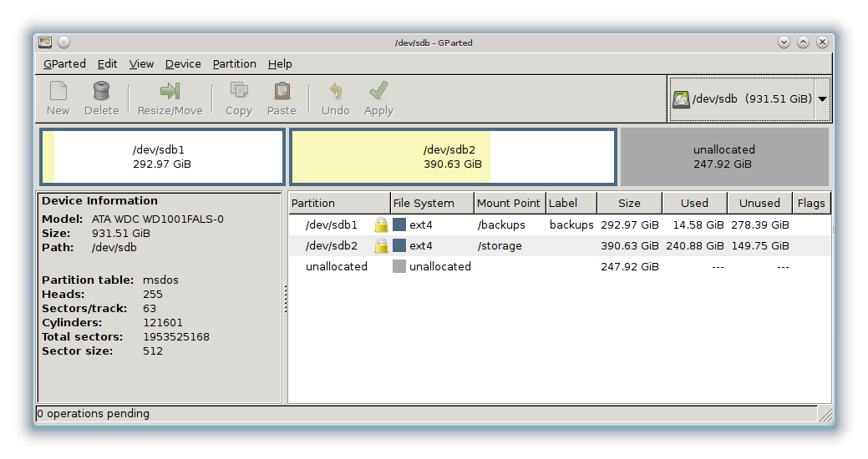The height and width of the screenshot is (459, 868).
Task: Select the /dev/sdb2 block in disk map
Action: pyautogui.click(x=452, y=157)
